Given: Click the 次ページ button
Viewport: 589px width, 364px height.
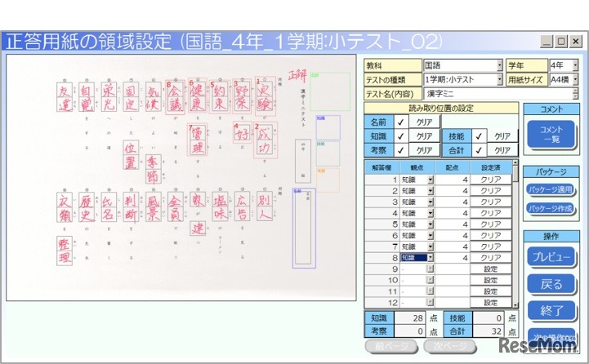Looking at the screenshot, I should coord(449,346).
